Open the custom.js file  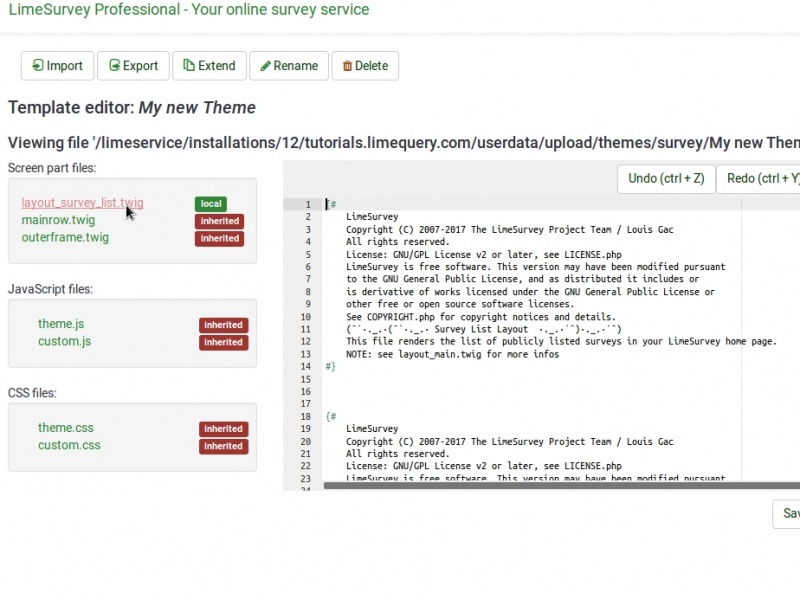[x=62, y=342]
